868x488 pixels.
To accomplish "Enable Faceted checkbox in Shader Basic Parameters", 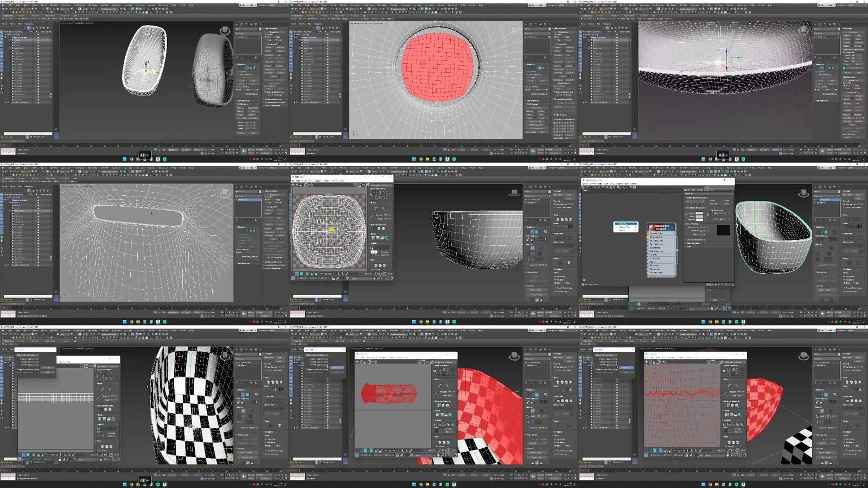I will (x=722, y=203).
